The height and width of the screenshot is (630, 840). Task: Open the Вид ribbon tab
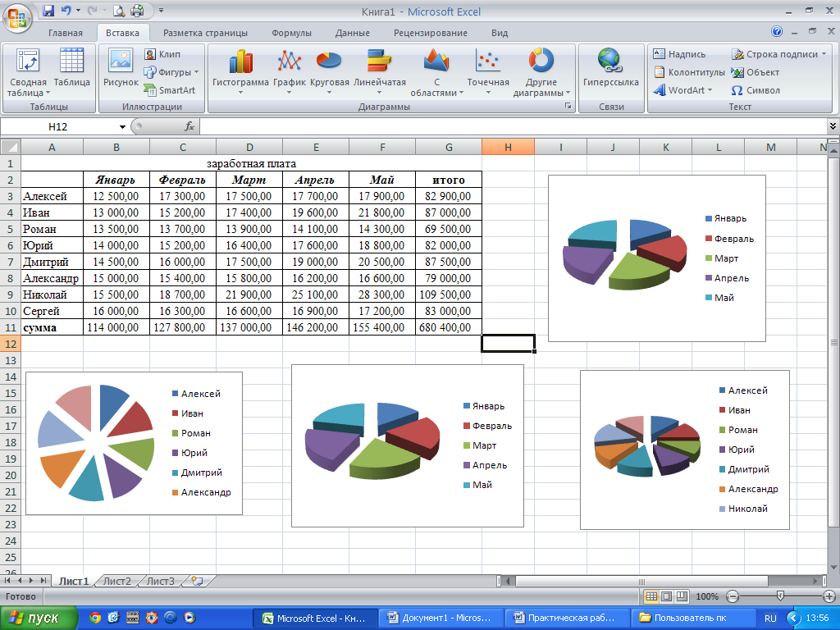(x=500, y=33)
